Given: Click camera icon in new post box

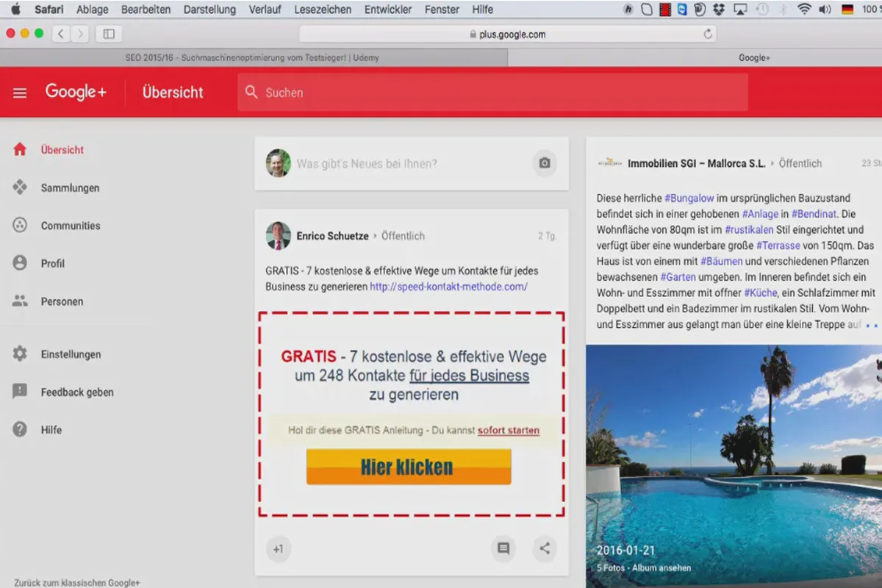Looking at the screenshot, I should [x=545, y=163].
